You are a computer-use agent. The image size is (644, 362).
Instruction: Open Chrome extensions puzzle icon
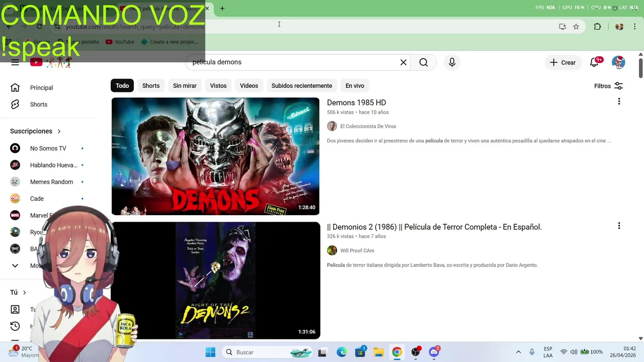pos(597,27)
